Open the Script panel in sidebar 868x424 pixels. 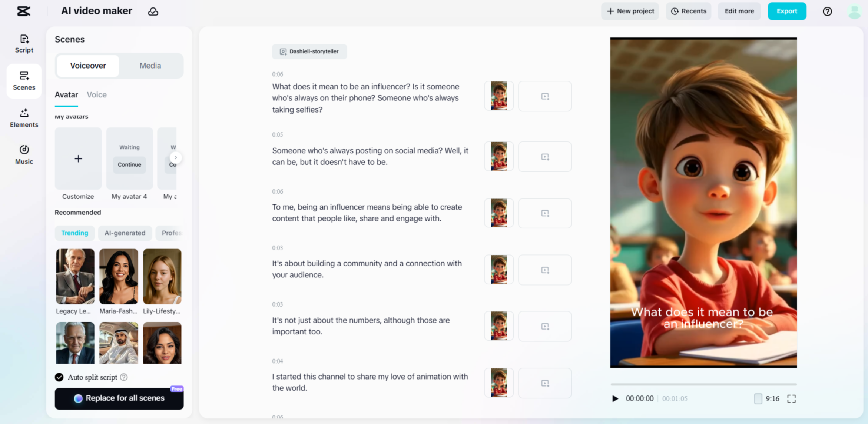click(x=24, y=43)
